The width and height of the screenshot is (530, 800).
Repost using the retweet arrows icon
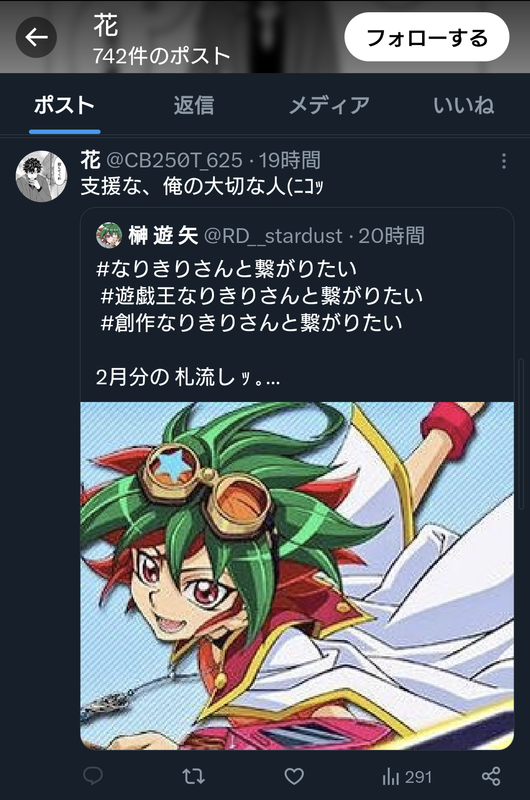[x=193, y=777]
